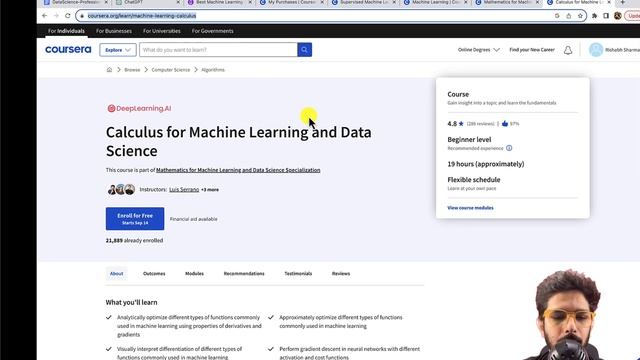This screenshot has height=360, width=640.
Task: Open the browser side panel icon
Action: [x=606, y=16]
